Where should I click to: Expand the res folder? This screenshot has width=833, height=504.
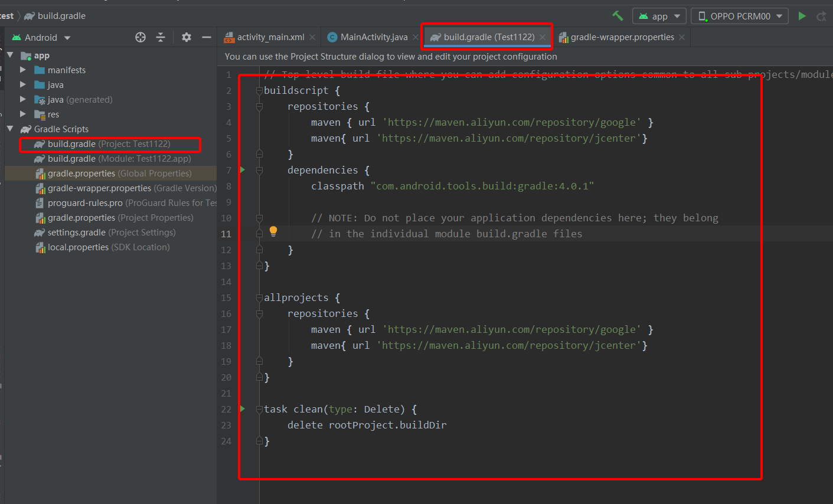(23, 114)
